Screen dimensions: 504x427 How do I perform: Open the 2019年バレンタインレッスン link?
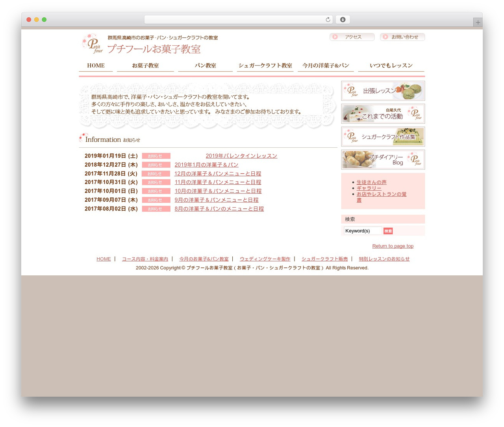point(241,156)
